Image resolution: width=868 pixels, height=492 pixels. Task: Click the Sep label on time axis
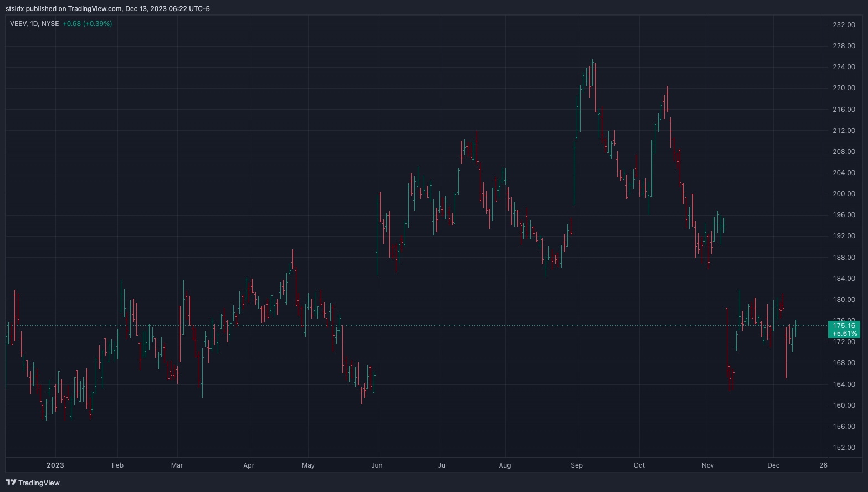coord(577,465)
